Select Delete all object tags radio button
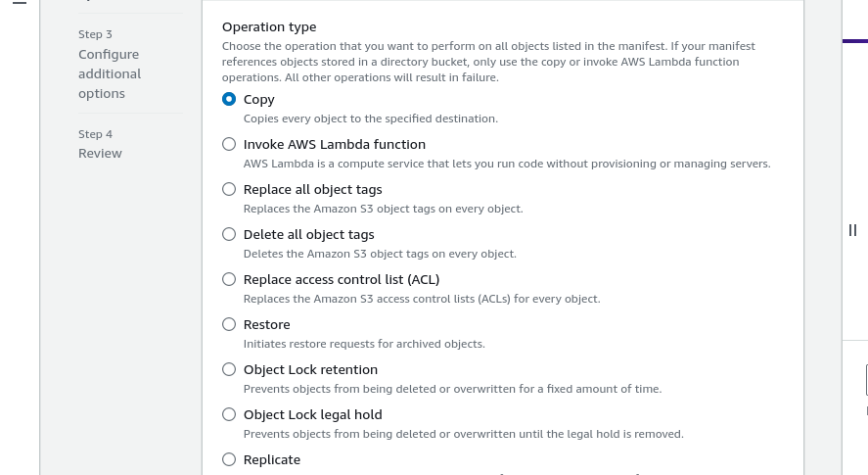 [229, 234]
